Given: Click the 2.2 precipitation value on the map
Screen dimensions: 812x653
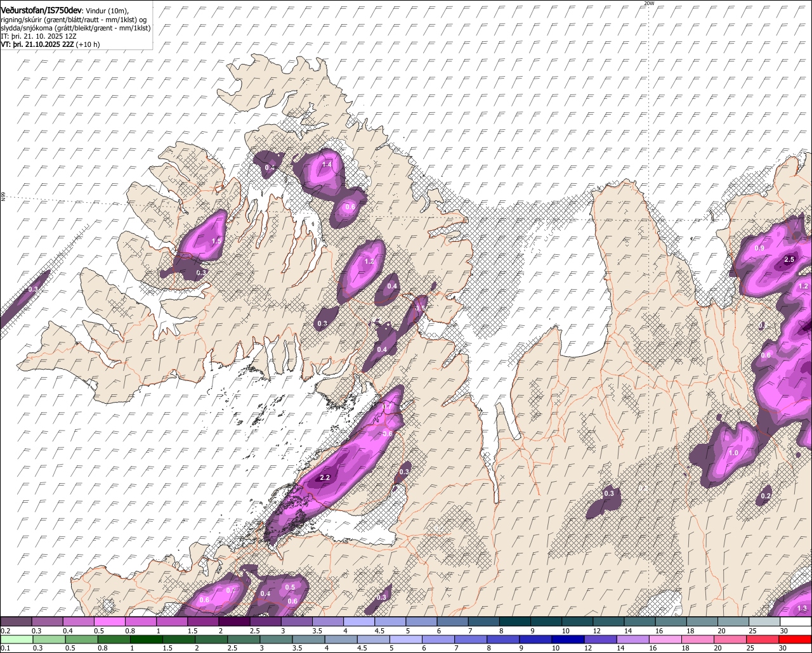Looking at the screenshot, I should click(x=325, y=477).
